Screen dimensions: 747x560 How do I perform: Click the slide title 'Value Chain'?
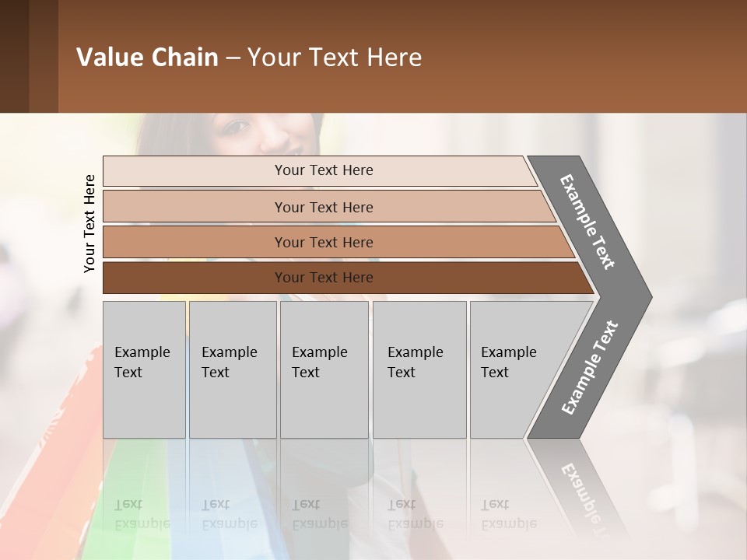pos(147,57)
